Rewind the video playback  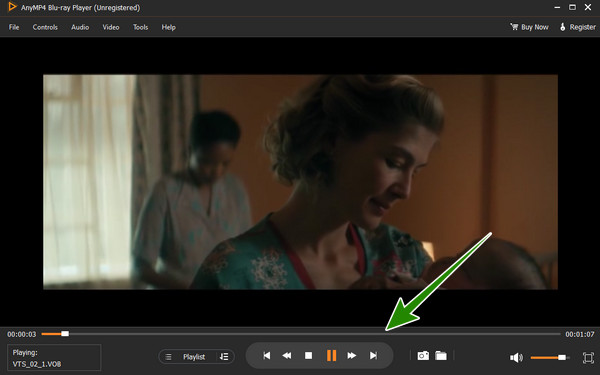(287, 356)
